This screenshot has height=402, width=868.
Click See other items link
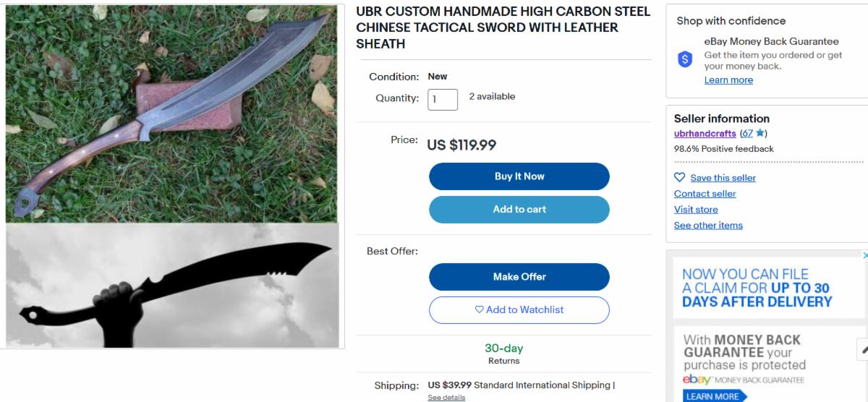(x=708, y=226)
